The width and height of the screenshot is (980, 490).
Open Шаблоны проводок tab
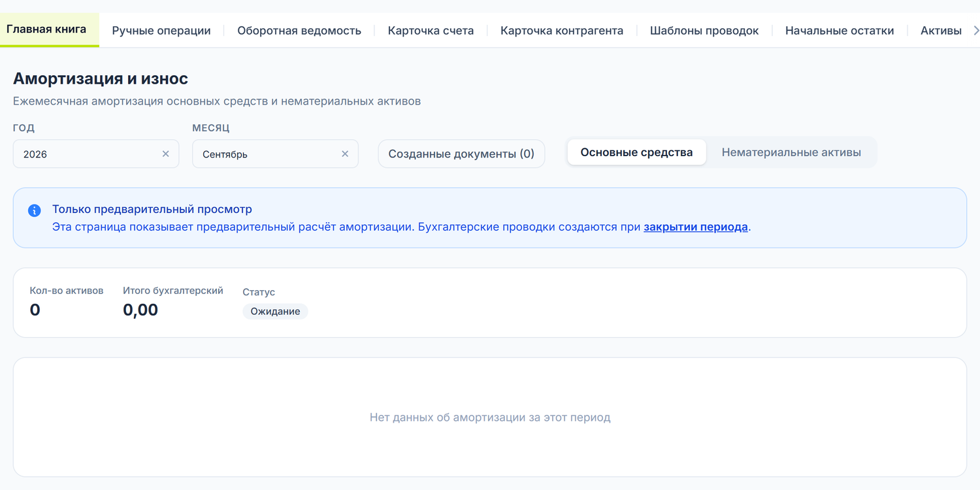tap(704, 30)
